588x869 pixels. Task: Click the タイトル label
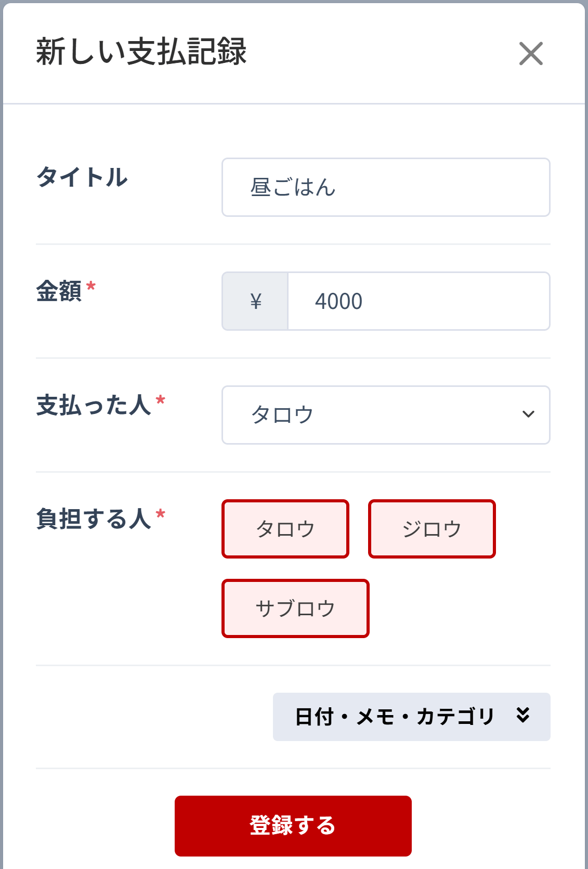tap(82, 177)
